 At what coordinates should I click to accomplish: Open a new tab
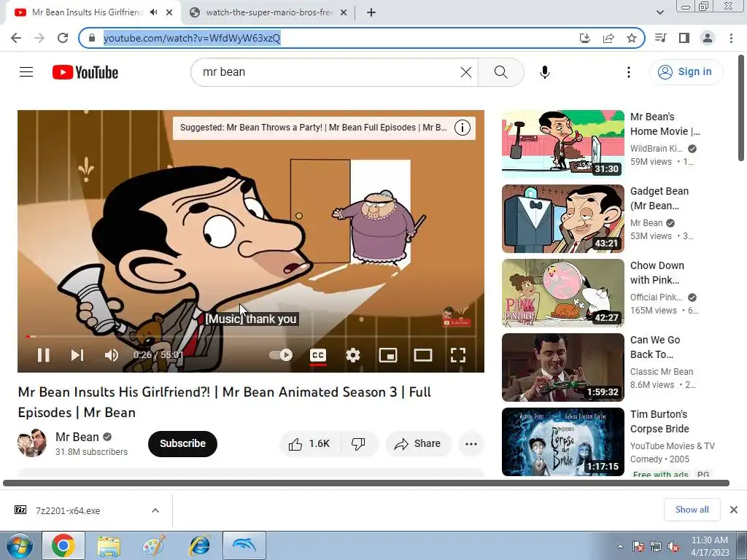click(x=371, y=12)
